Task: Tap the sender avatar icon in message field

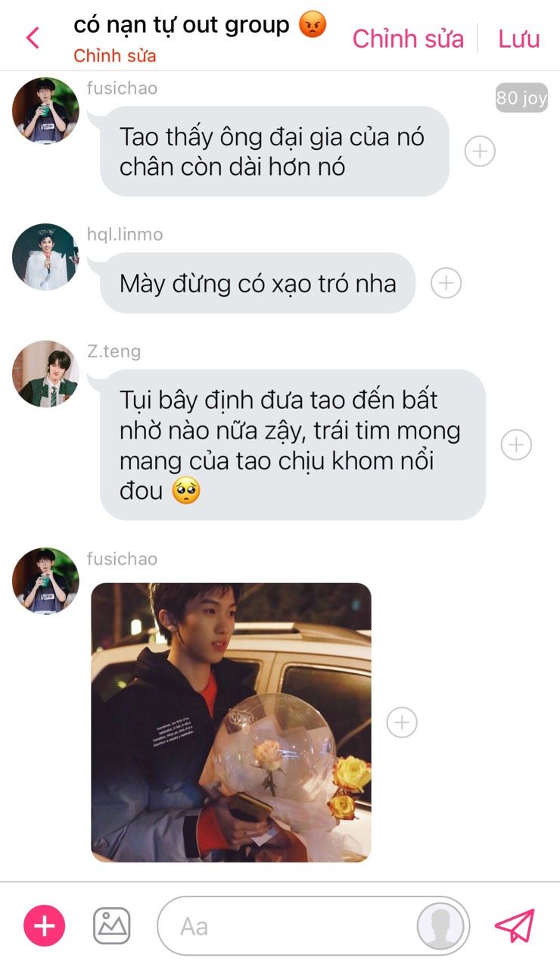Action: [x=441, y=925]
